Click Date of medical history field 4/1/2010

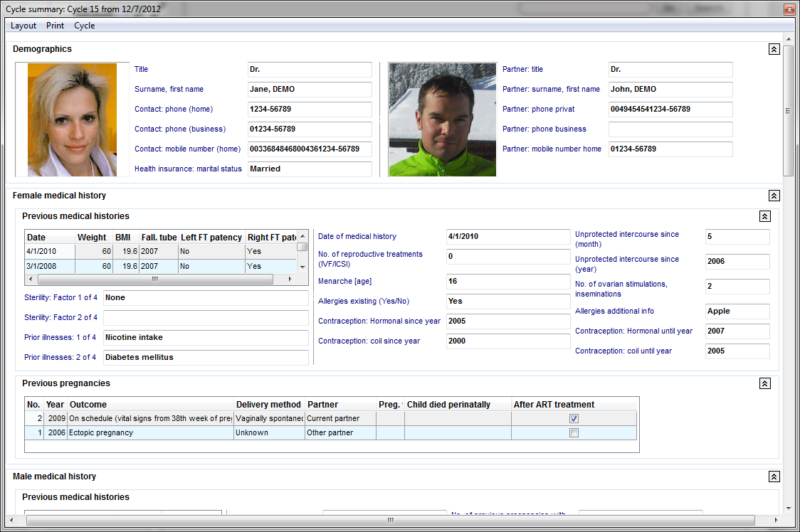pos(508,237)
